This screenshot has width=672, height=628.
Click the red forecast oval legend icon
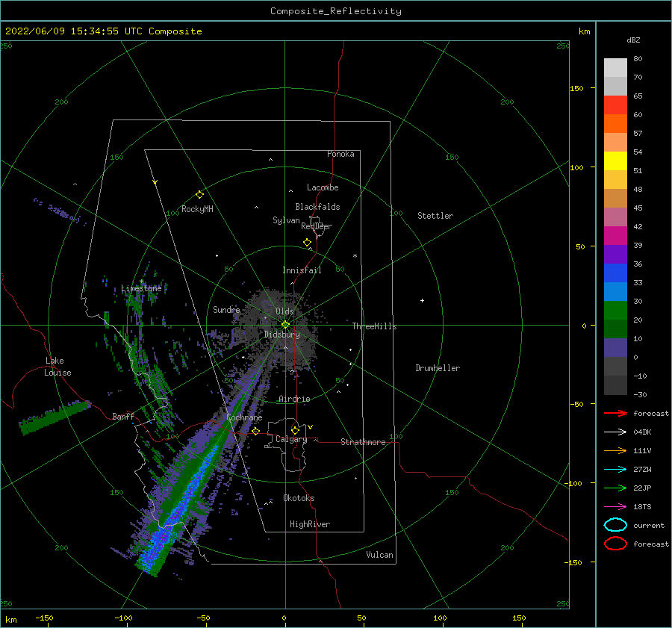pyautogui.click(x=615, y=544)
